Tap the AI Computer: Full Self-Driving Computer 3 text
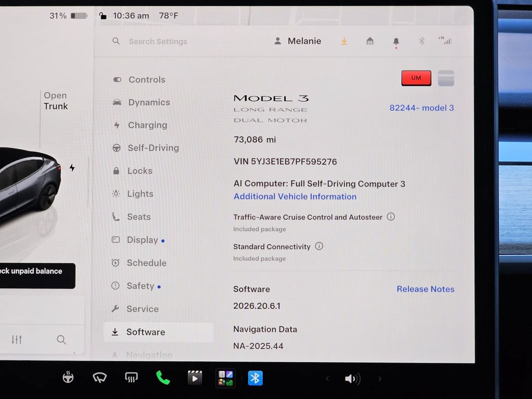532x399 pixels. point(319,184)
